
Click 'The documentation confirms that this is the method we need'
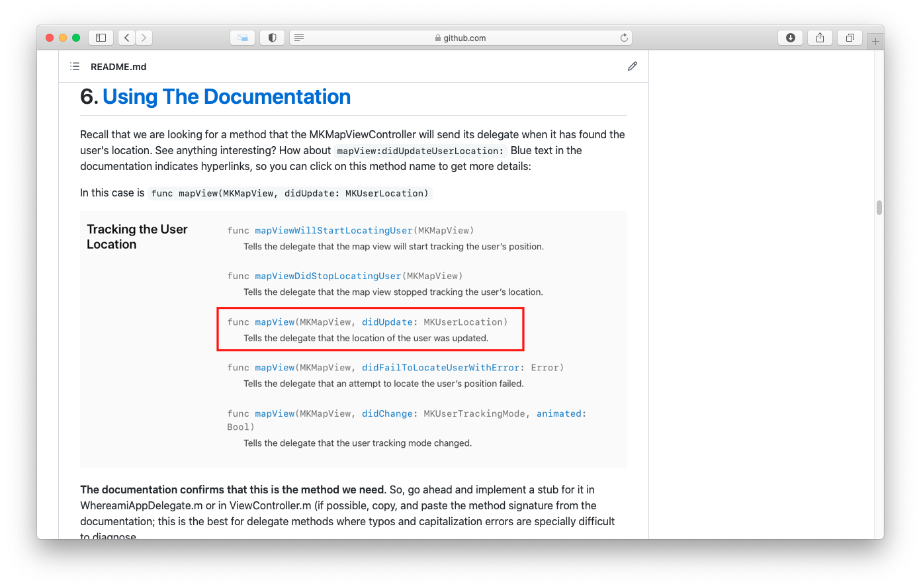click(x=232, y=490)
